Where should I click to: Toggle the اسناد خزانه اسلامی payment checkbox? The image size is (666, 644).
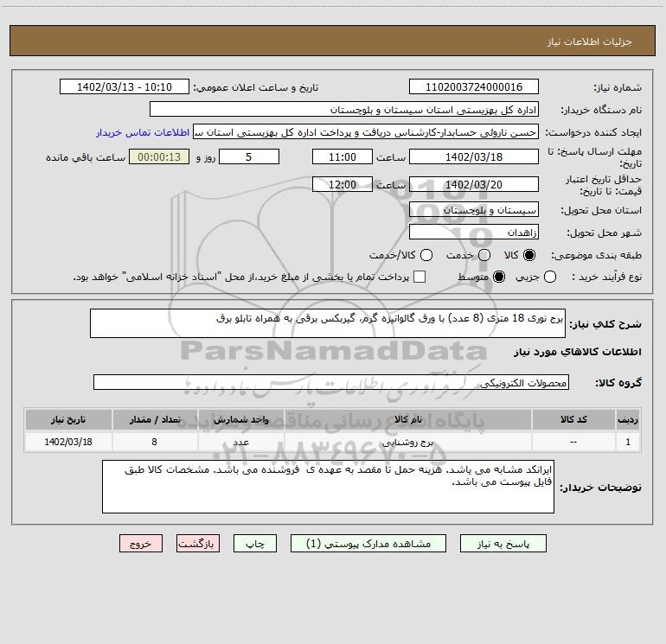(419, 277)
